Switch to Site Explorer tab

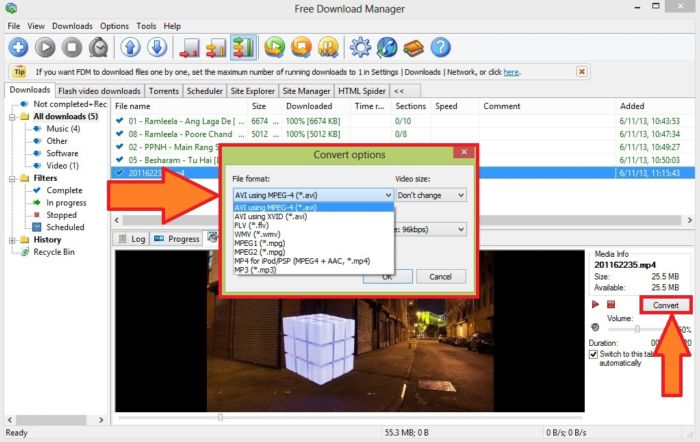pyautogui.click(x=253, y=91)
